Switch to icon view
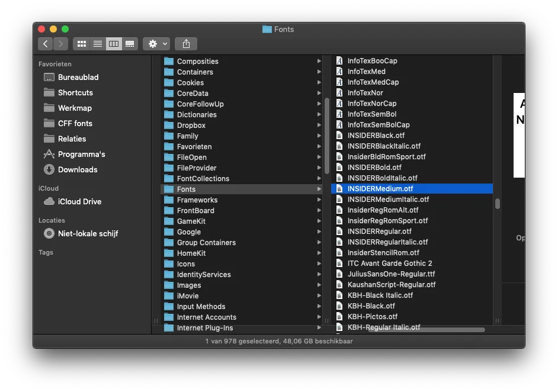 (x=82, y=44)
